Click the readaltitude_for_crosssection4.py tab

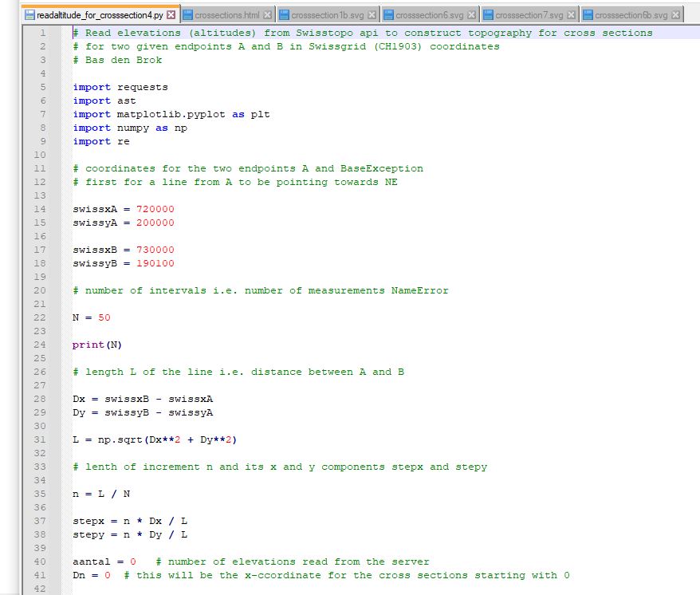pos(96,15)
